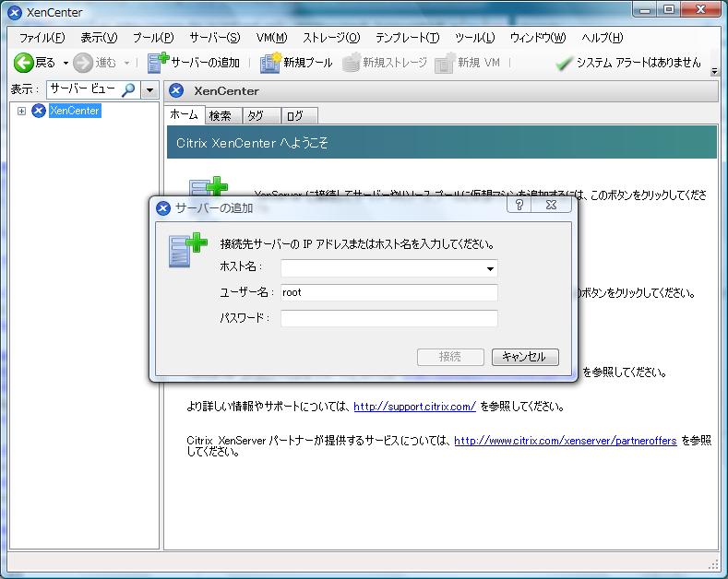Open the ヘルプ(H) menu
728x579 pixels.
point(603,38)
